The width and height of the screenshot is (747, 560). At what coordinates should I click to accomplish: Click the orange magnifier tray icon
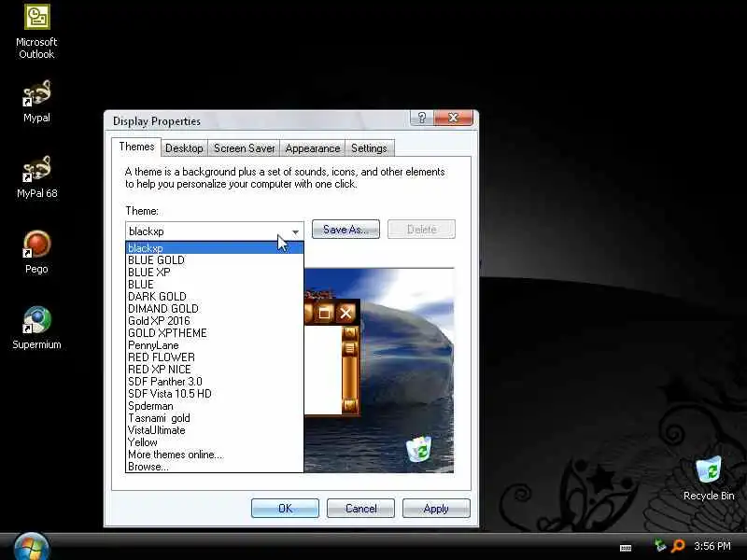pyautogui.click(x=678, y=546)
